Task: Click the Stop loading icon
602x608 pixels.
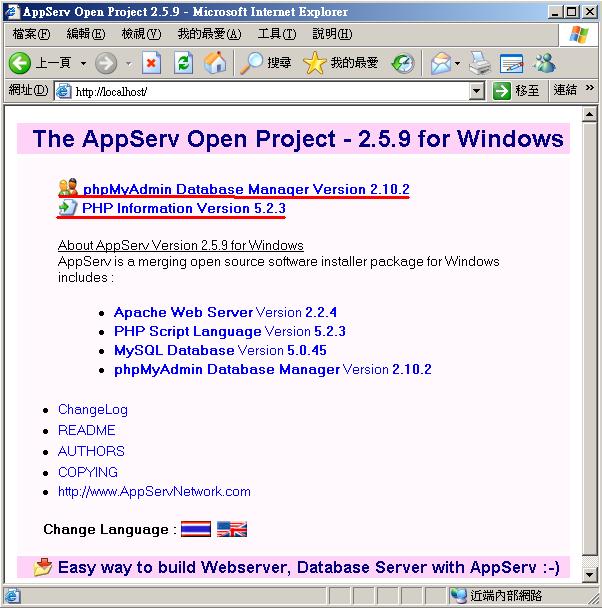Action: [151, 63]
